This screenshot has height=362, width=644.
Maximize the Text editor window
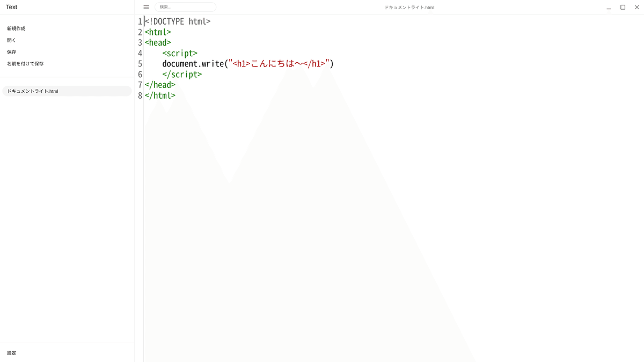click(623, 8)
